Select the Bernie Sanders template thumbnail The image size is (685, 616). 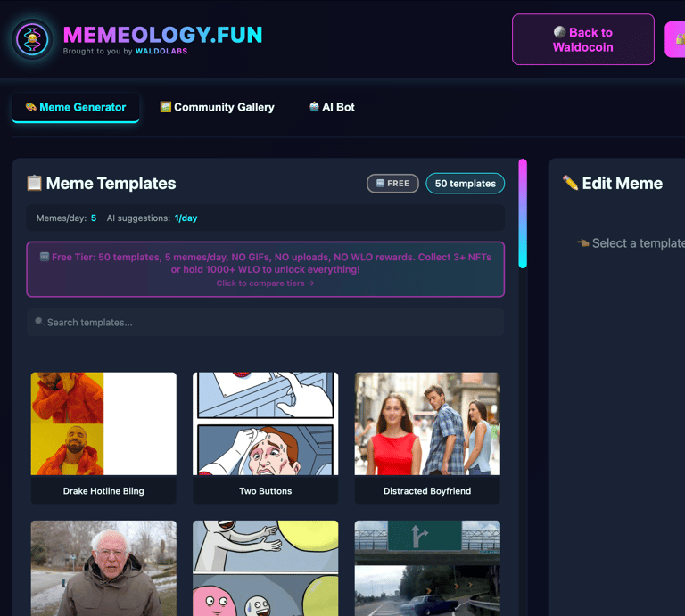pyautogui.click(x=103, y=568)
